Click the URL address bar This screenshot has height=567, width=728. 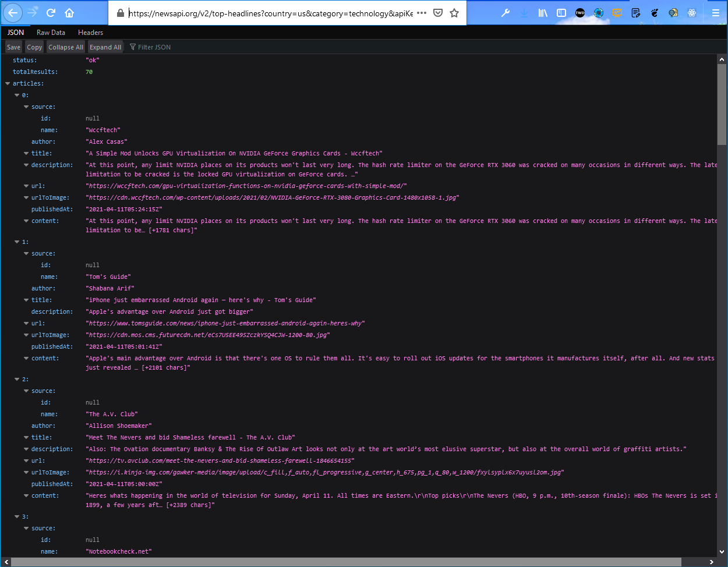coord(270,13)
